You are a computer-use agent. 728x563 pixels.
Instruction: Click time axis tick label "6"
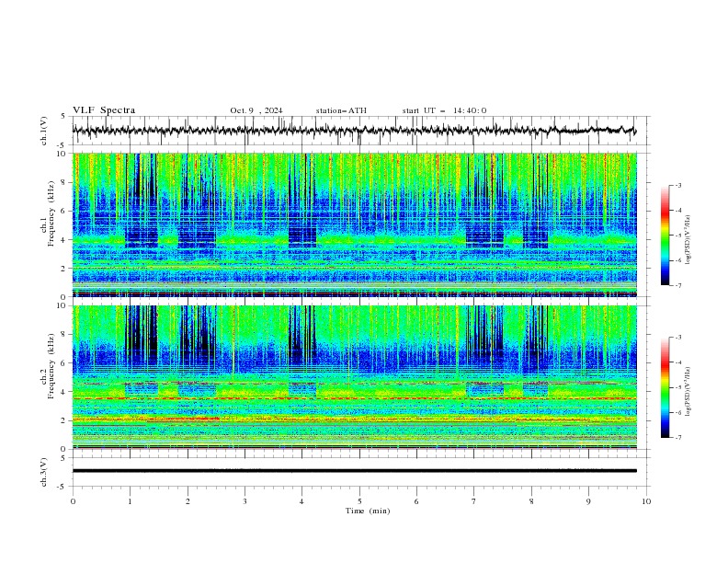(416, 501)
